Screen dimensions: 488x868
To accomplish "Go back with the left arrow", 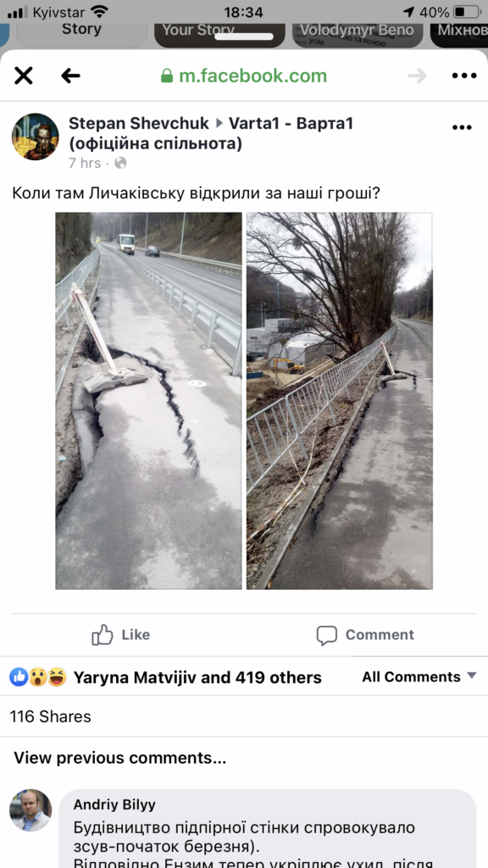I will point(71,75).
